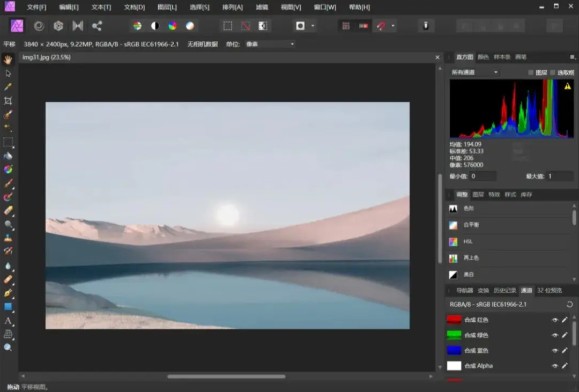Viewport: 579px width, 392px height.
Task: Add the HSL adjustment from the list
Action: 468,242
